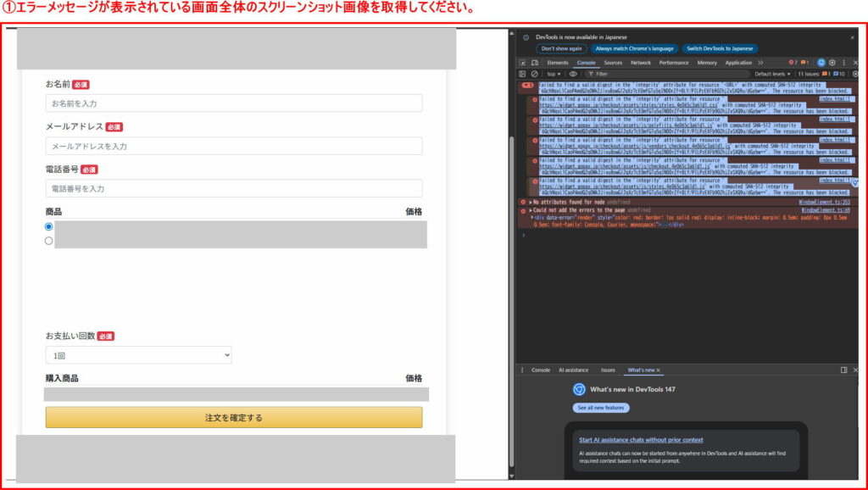Open the AI assistance drawer tab

573,370
